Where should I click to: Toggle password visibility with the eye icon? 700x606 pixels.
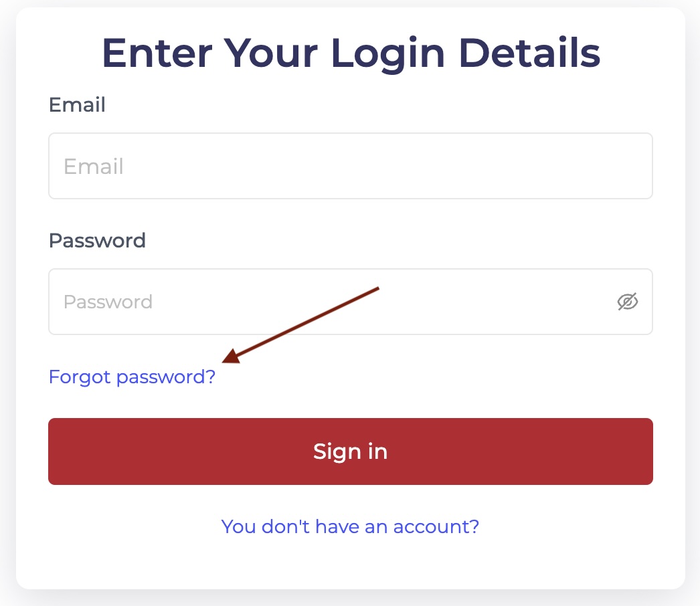(x=627, y=302)
